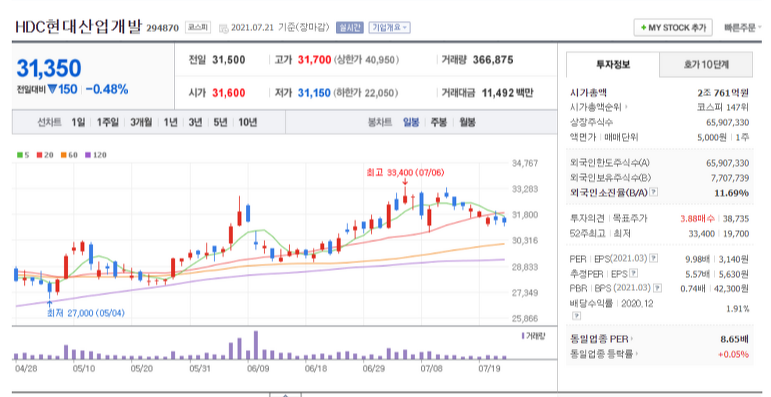This screenshot has width=771, height=397.
Task: Select the 주봉 candle chart
Action: point(439,122)
